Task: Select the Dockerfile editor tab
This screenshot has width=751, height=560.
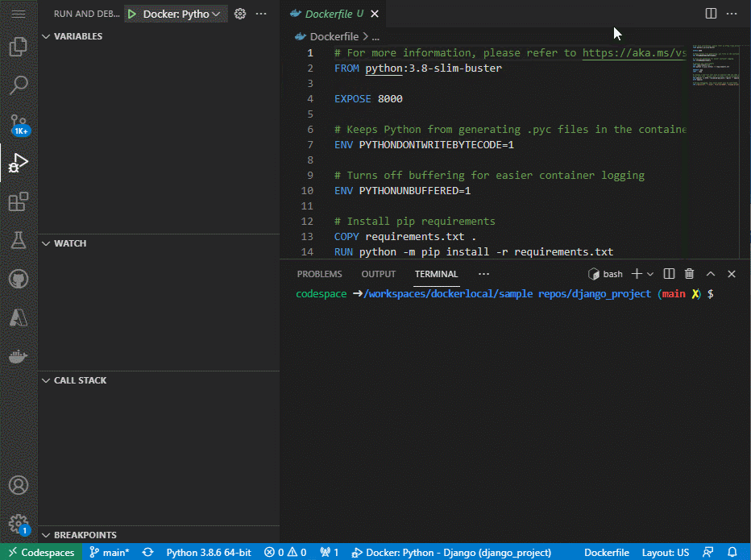Action: coord(334,14)
